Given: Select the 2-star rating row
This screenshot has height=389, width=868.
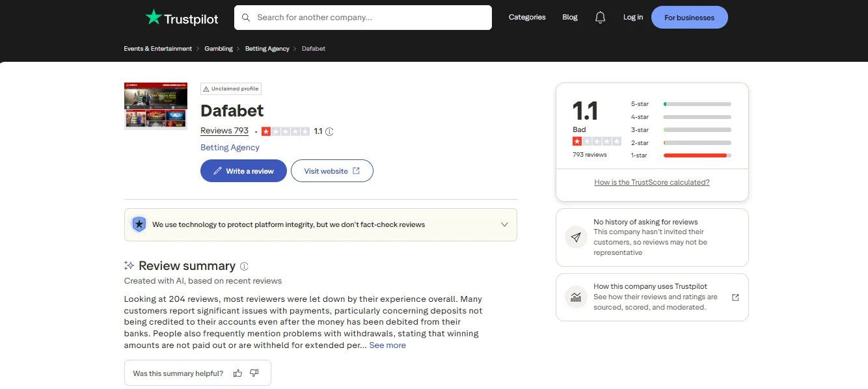Looking at the screenshot, I should 681,142.
